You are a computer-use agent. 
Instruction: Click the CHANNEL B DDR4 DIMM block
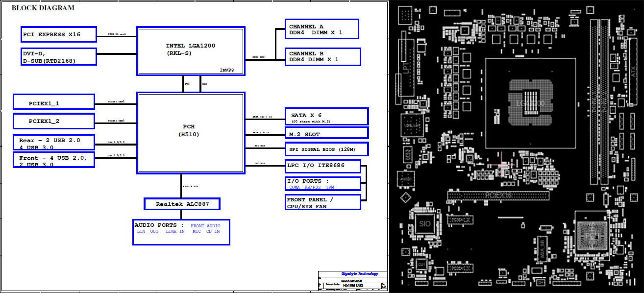pos(323,56)
